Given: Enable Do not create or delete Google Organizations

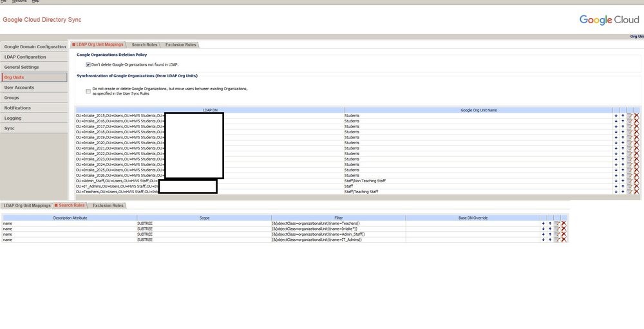Looking at the screenshot, I should 88,91.
